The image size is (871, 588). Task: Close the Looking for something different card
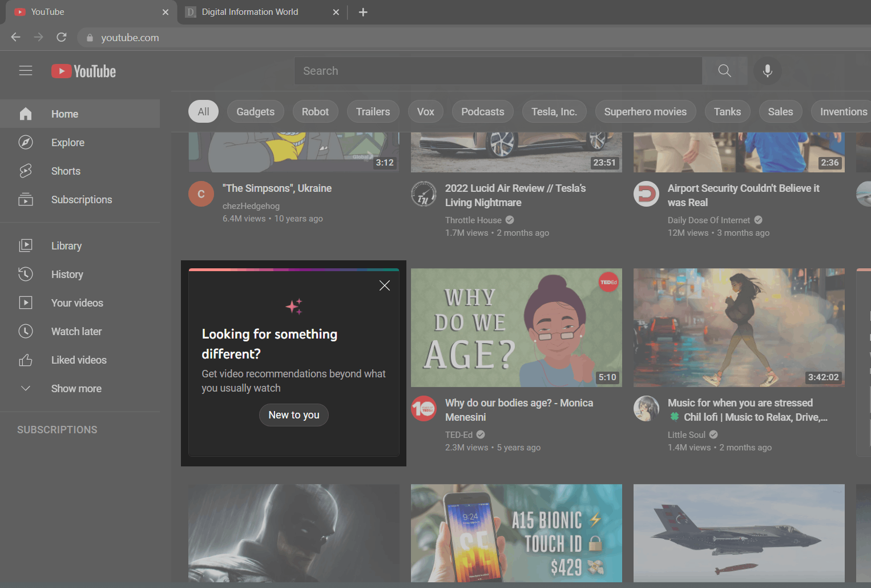pyautogui.click(x=385, y=285)
